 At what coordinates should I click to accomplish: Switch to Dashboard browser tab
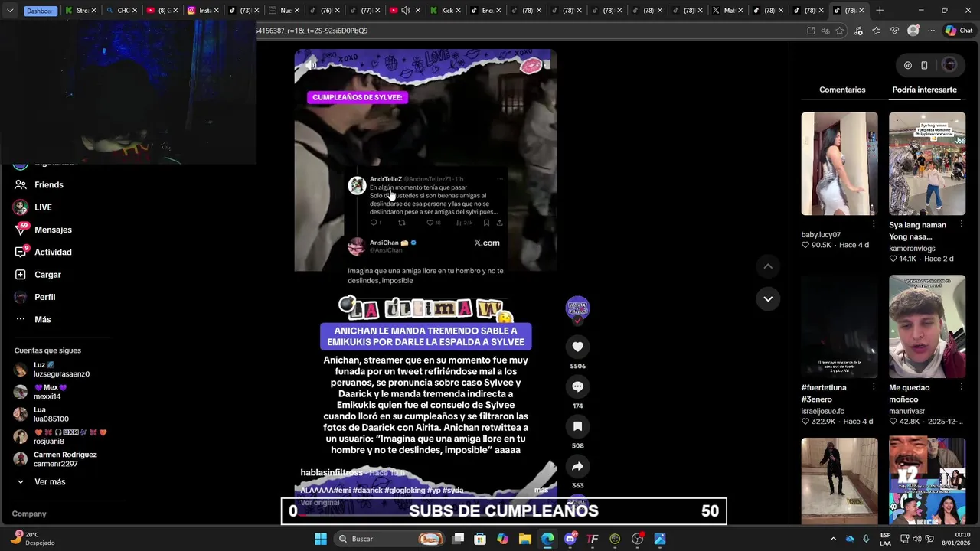(x=40, y=11)
